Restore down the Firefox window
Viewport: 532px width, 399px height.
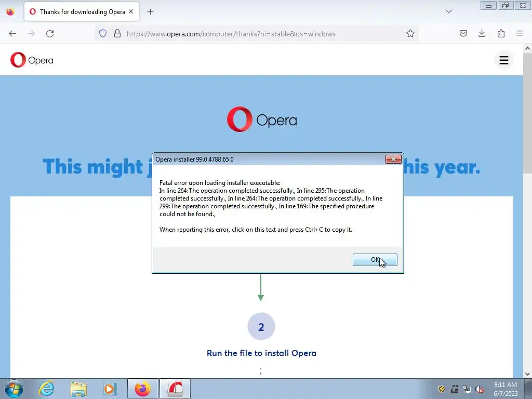(506, 6)
